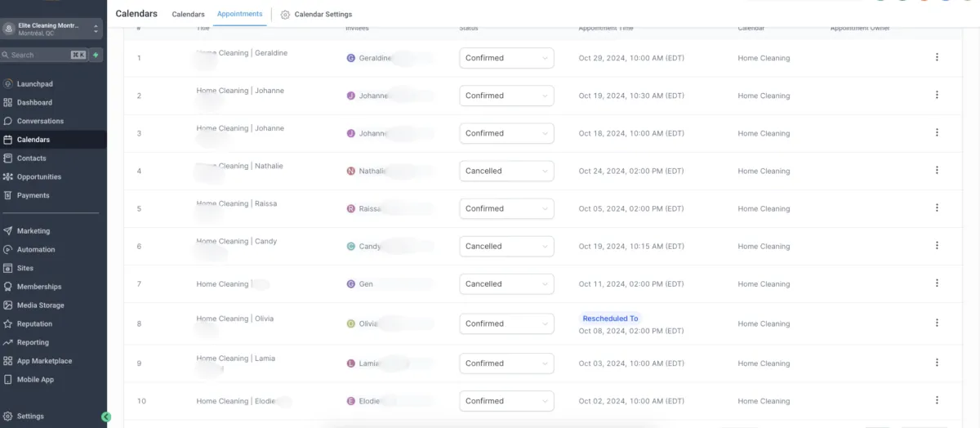Click the Settings gear icon in sidebar
The height and width of the screenshot is (428, 980).
pyautogui.click(x=7, y=417)
